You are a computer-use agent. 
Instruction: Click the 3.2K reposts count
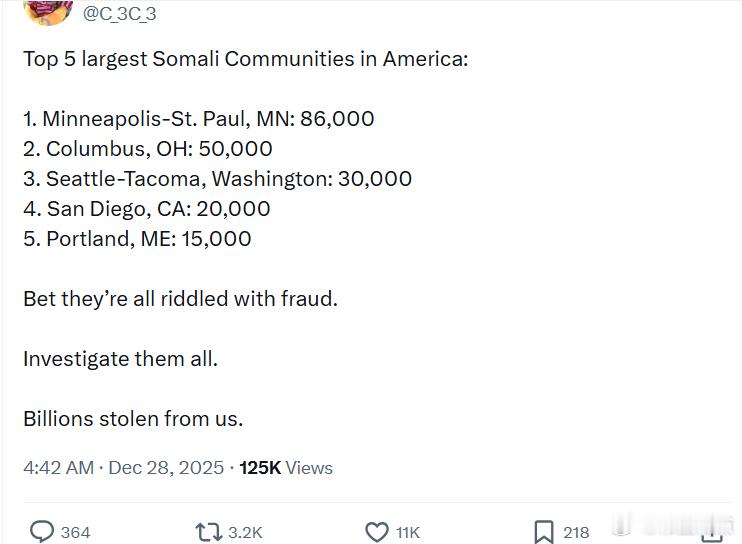(x=245, y=532)
